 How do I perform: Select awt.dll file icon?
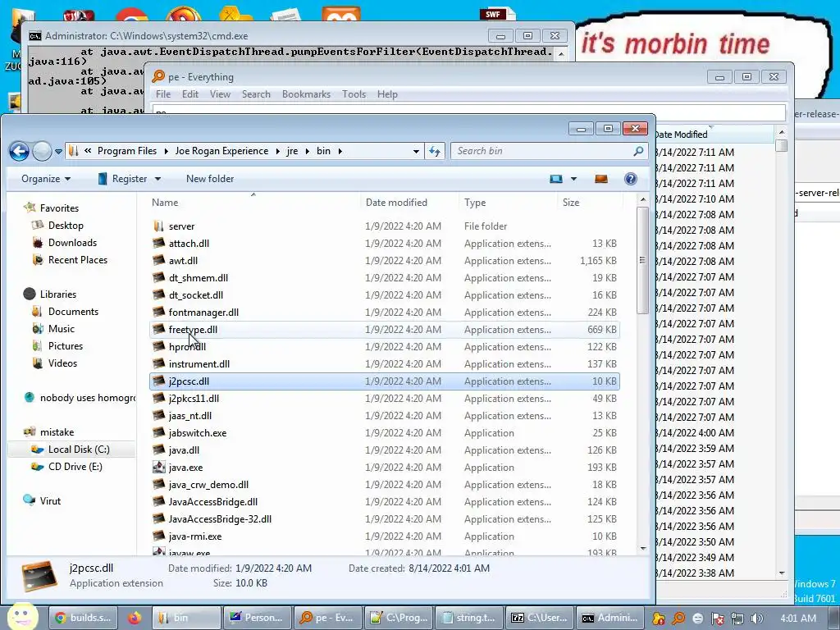coord(158,260)
